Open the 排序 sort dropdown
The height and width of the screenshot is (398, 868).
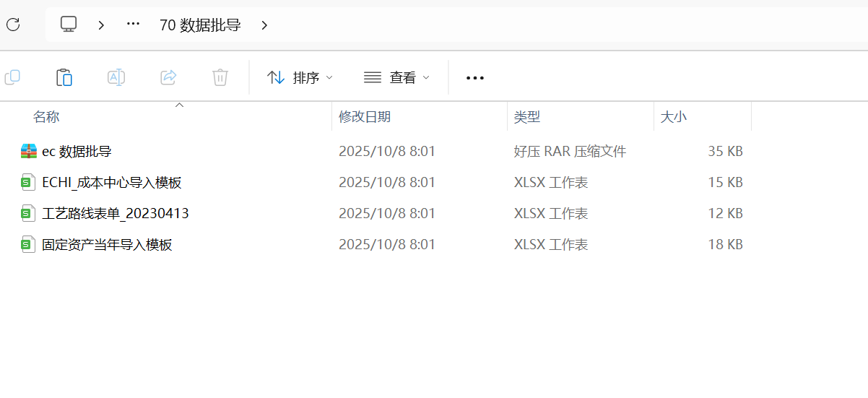pyautogui.click(x=300, y=77)
